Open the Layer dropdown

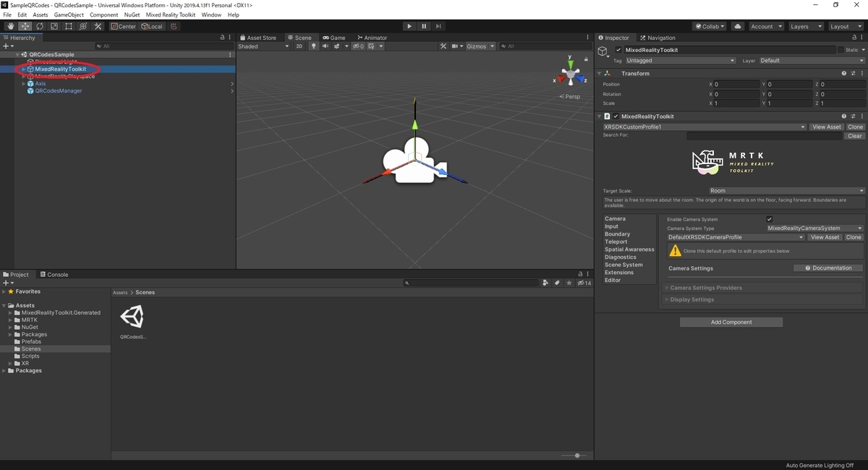pos(812,61)
